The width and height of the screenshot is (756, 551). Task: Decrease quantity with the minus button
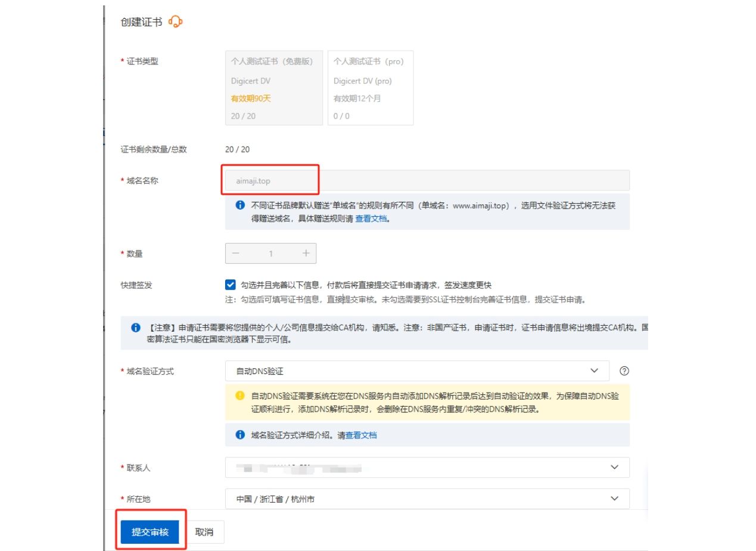coord(235,254)
